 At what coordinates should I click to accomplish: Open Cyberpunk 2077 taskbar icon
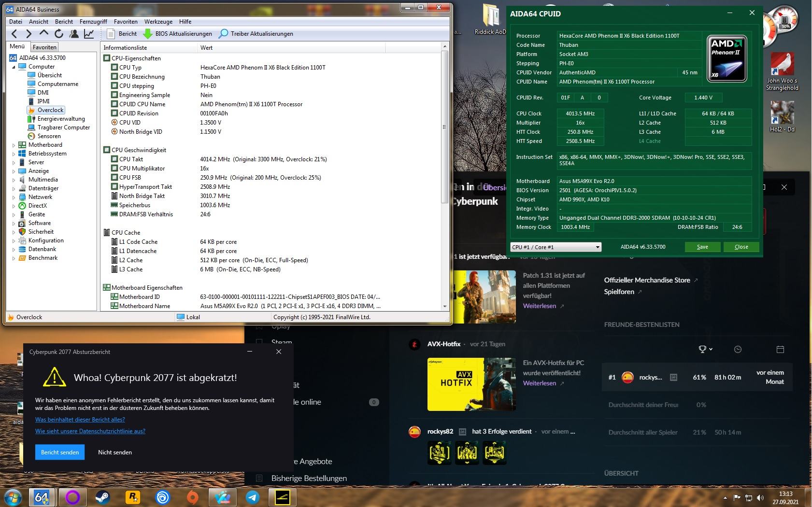282,497
